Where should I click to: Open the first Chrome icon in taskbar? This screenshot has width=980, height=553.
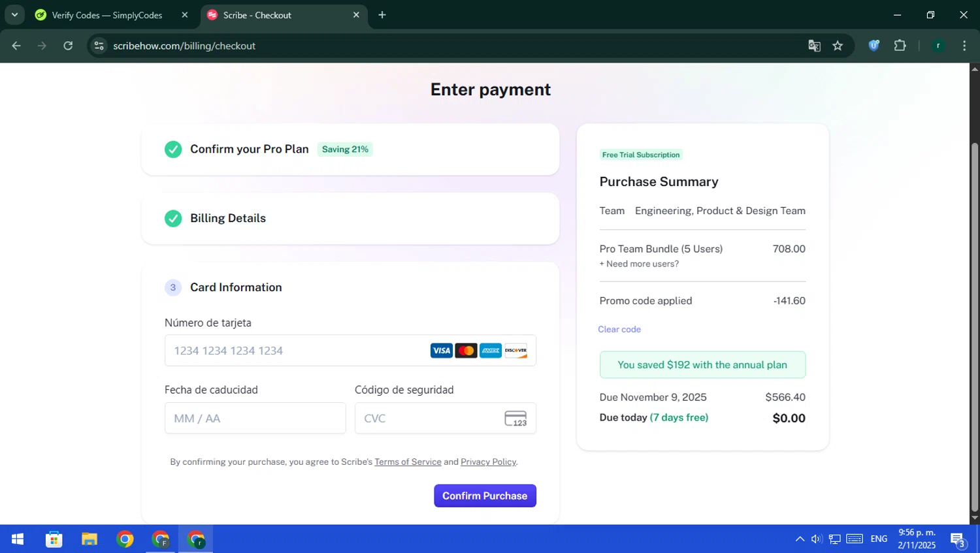[x=125, y=539]
